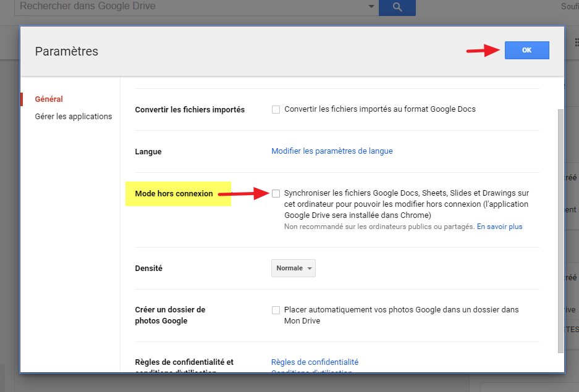Tick the Mode hors connexion sync checkbox
Viewport: 579px width, 392px height.
click(276, 194)
